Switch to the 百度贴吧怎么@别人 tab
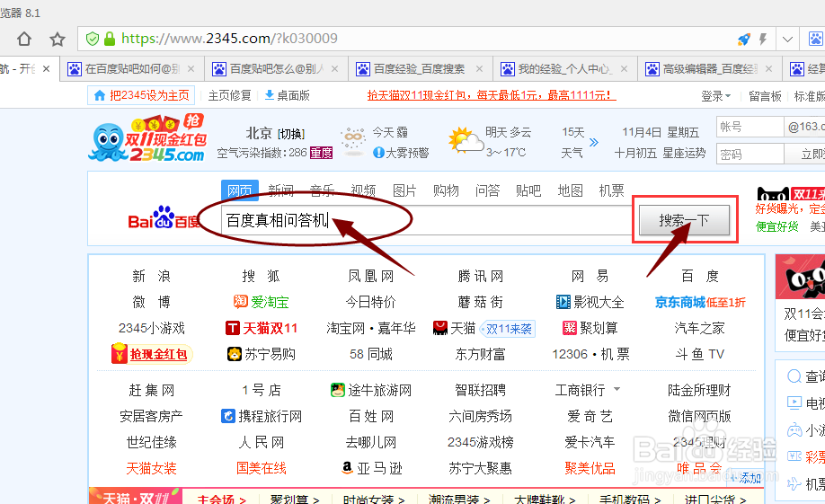The width and height of the screenshot is (825, 504). (x=275, y=69)
